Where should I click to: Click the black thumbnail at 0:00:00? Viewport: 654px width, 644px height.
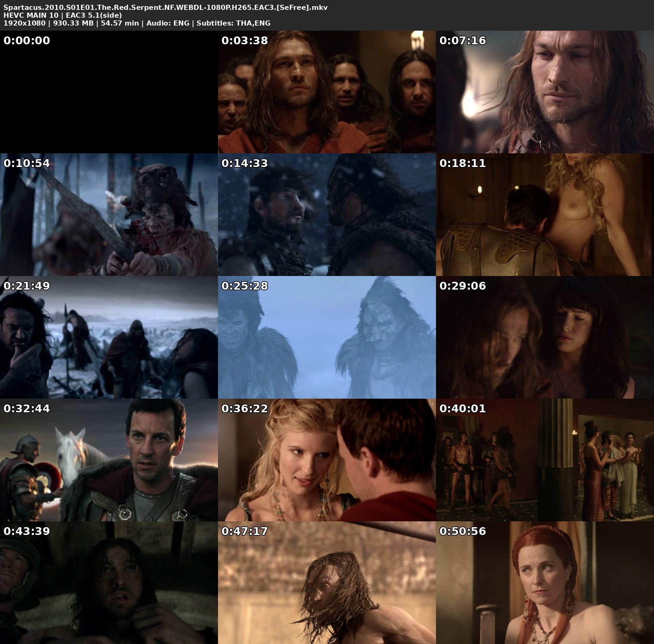(109, 92)
